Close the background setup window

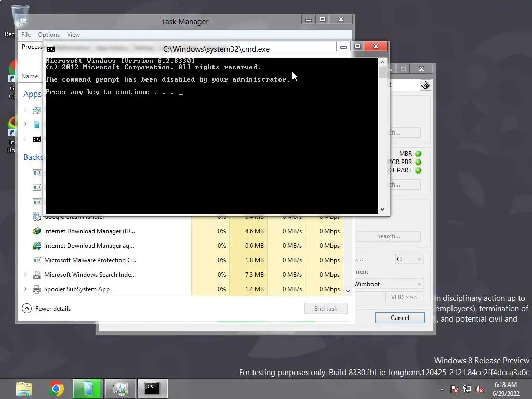tap(421, 69)
